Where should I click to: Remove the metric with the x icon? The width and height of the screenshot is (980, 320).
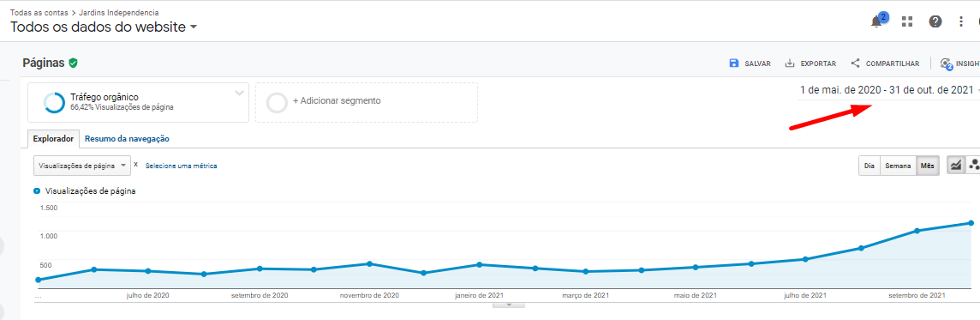click(136, 164)
